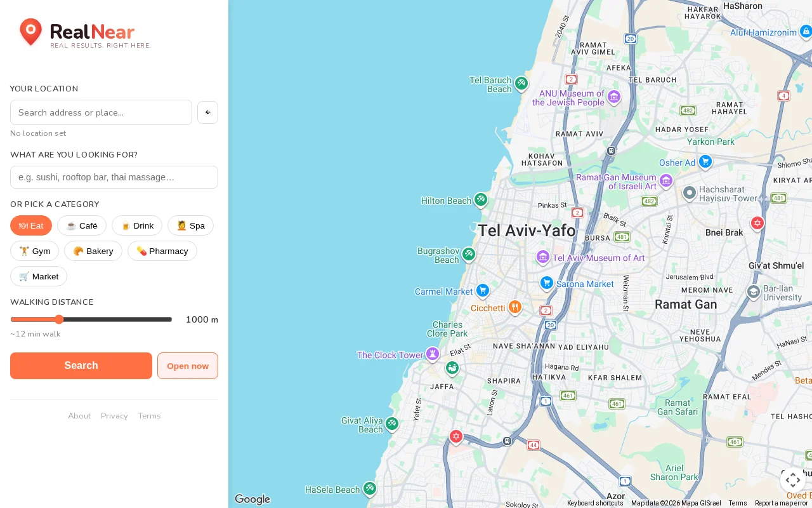Click The Clock Tower landmark pin
Screen dimensions: 812x508
coord(433,354)
